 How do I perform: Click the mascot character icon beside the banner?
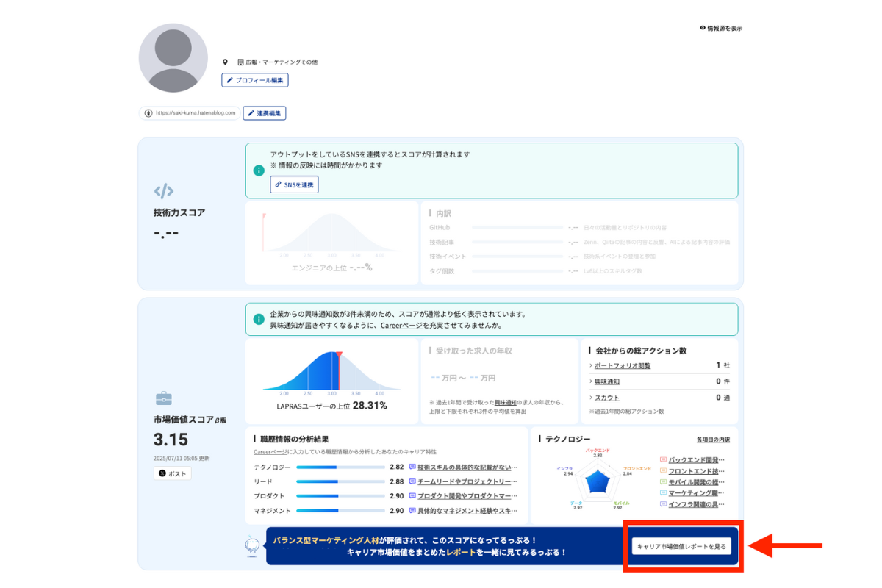tap(252, 545)
